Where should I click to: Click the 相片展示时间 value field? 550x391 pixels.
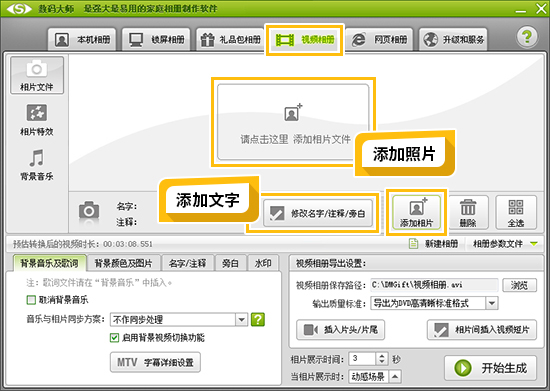362,359
